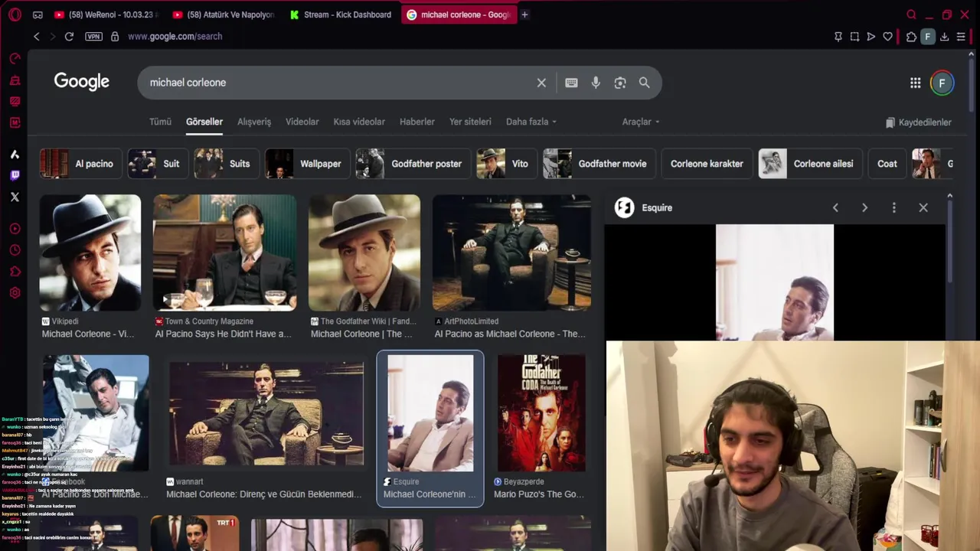
Task: Select the Wallpaper filter chip
Action: click(307, 164)
